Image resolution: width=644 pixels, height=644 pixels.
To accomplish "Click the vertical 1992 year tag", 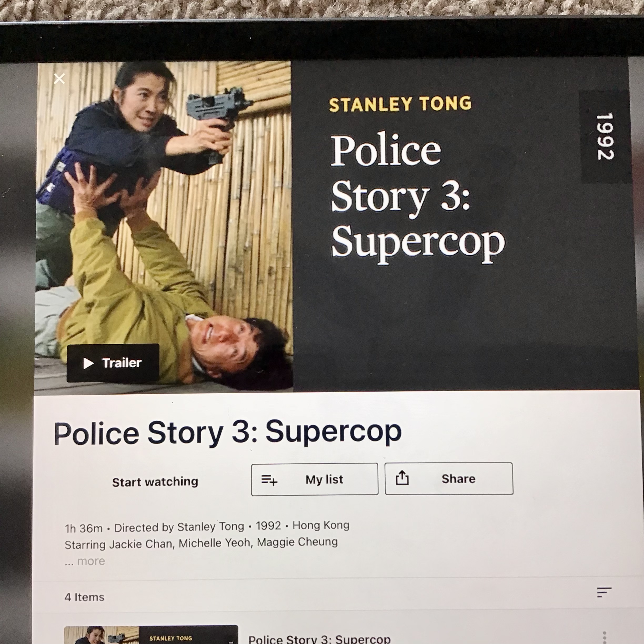I will click(x=605, y=137).
